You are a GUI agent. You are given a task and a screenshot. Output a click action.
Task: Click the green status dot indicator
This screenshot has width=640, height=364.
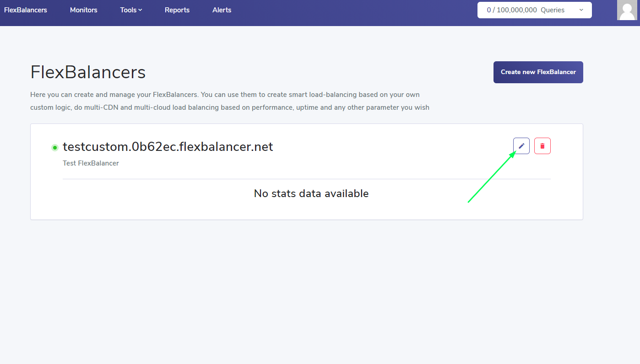[55, 147]
